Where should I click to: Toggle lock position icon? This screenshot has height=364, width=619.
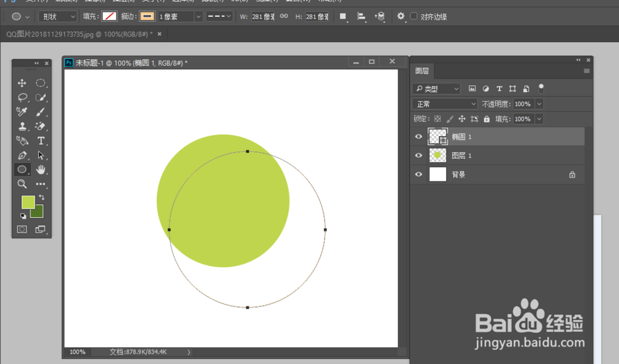point(462,119)
